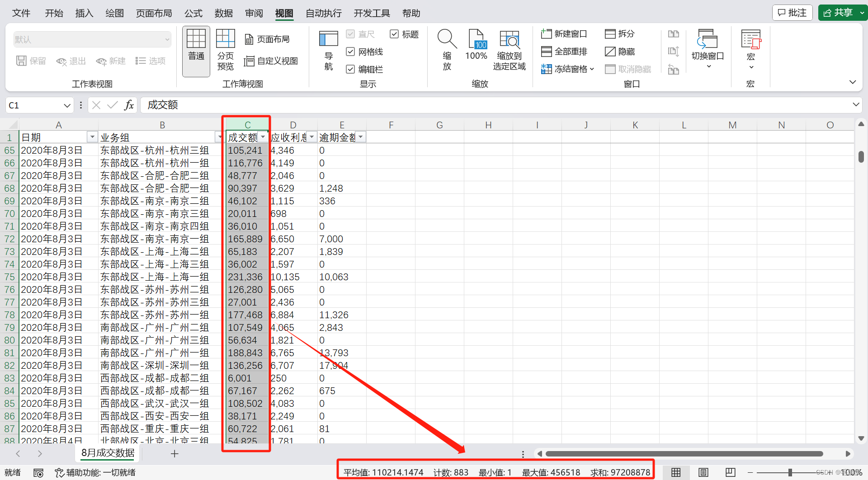Open Freeze Panes (冻结窗格) dropdown
The height and width of the screenshot is (480, 868).
tap(567, 69)
